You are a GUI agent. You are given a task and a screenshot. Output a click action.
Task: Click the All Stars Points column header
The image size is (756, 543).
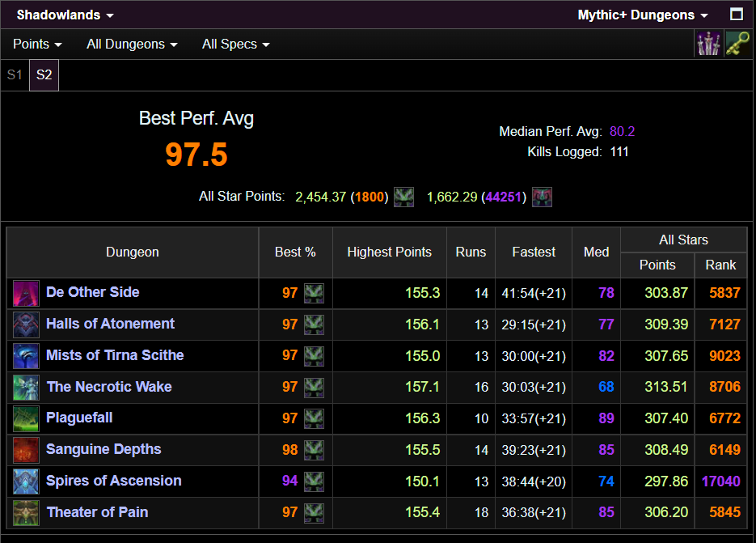point(657,265)
